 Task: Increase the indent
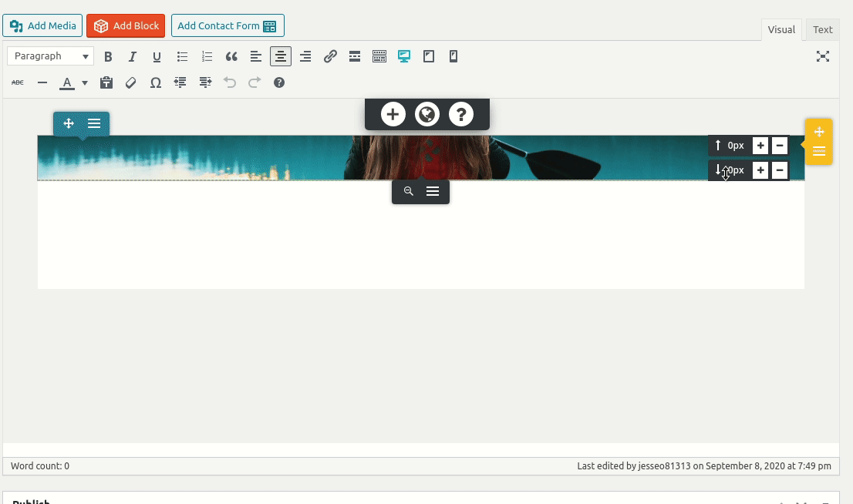tap(205, 82)
